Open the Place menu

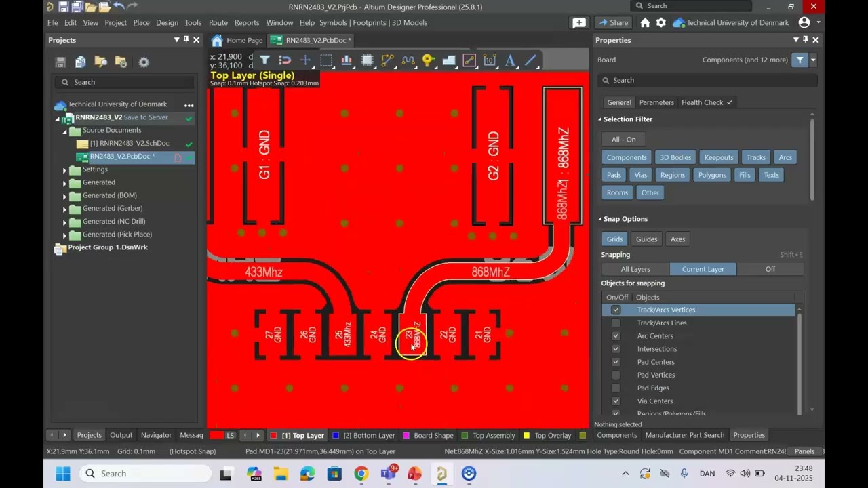(141, 22)
